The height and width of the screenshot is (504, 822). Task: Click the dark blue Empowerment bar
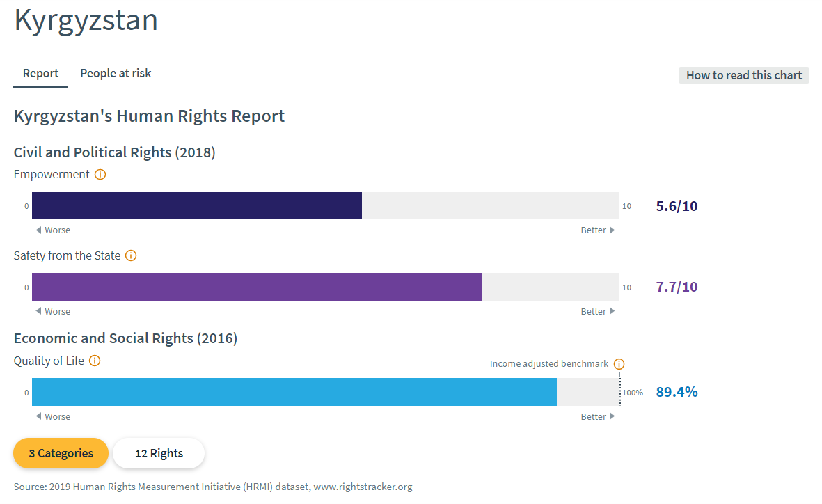point(197,206)
